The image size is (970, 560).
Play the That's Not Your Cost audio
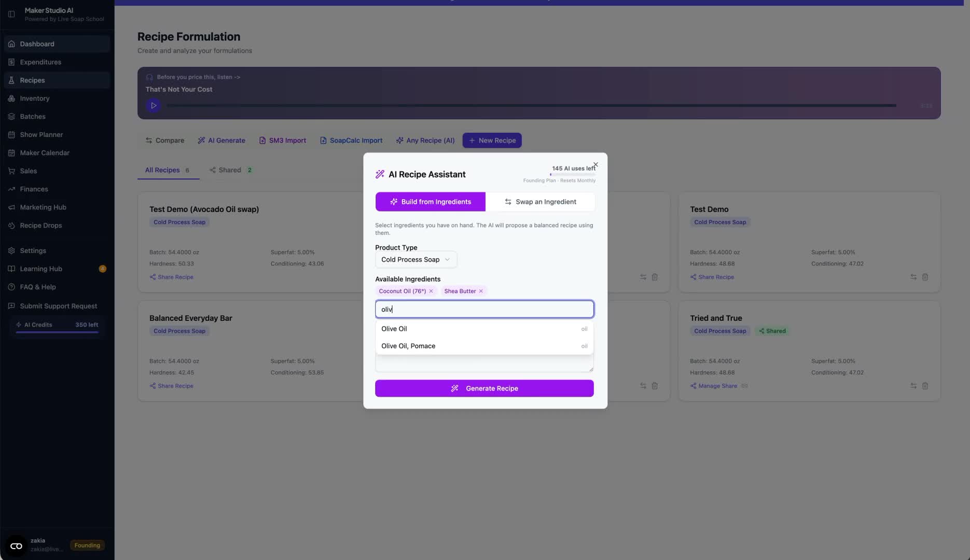click(154, 106)
